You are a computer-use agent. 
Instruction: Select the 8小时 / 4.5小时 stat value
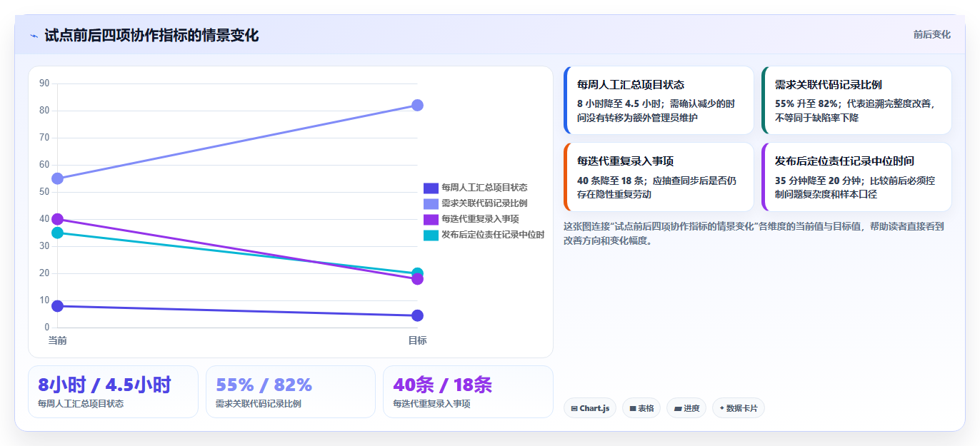pos(104,385)
